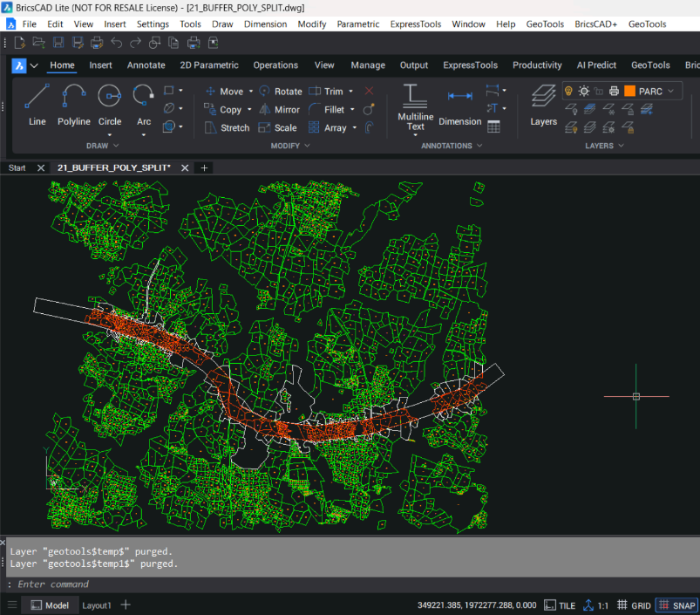This screenshot has height=615, width=700.
Task: Open the PARC layer dropdown
Action: (671, 91)
